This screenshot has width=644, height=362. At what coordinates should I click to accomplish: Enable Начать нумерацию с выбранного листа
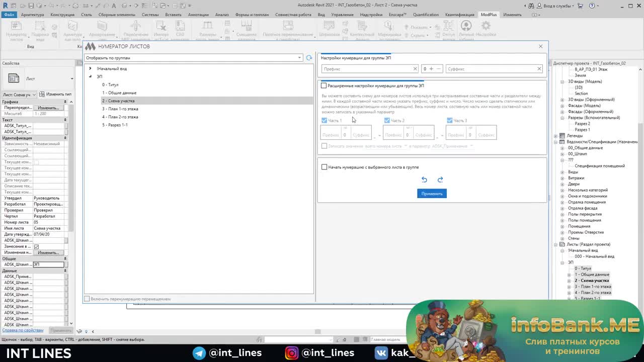coord(324,167)
